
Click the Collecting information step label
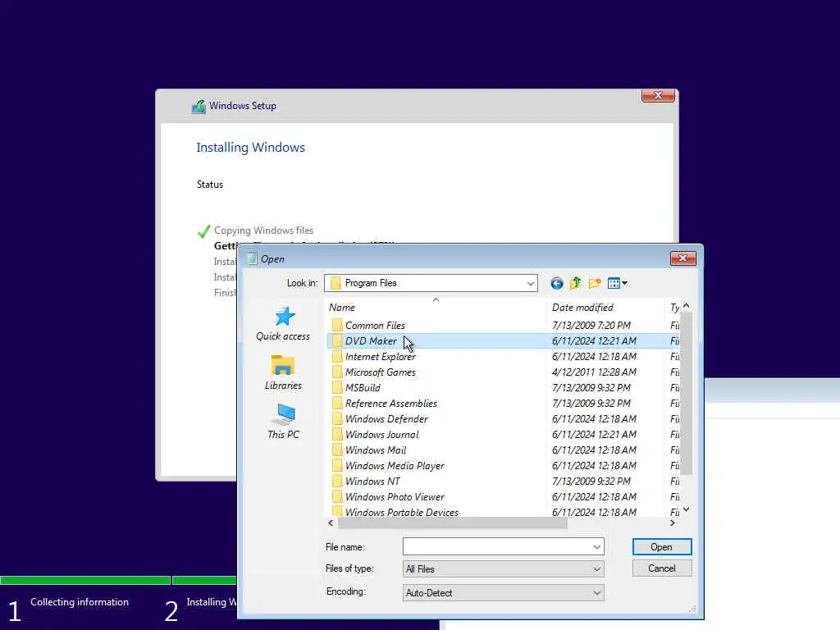[80, 602]
